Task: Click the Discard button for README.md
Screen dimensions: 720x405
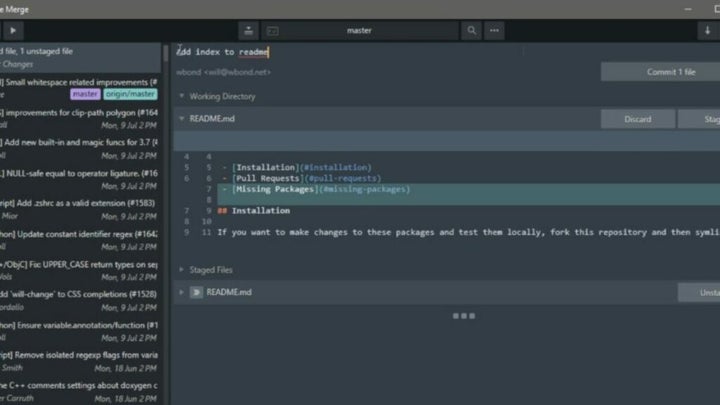Action: click(637, 119)
